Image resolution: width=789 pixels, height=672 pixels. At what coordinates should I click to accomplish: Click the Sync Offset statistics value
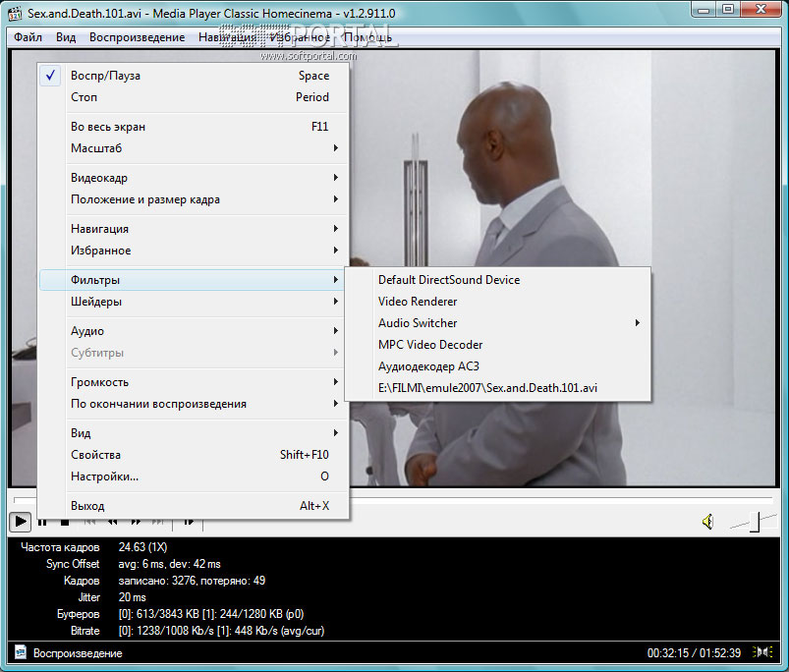[170, 564]
